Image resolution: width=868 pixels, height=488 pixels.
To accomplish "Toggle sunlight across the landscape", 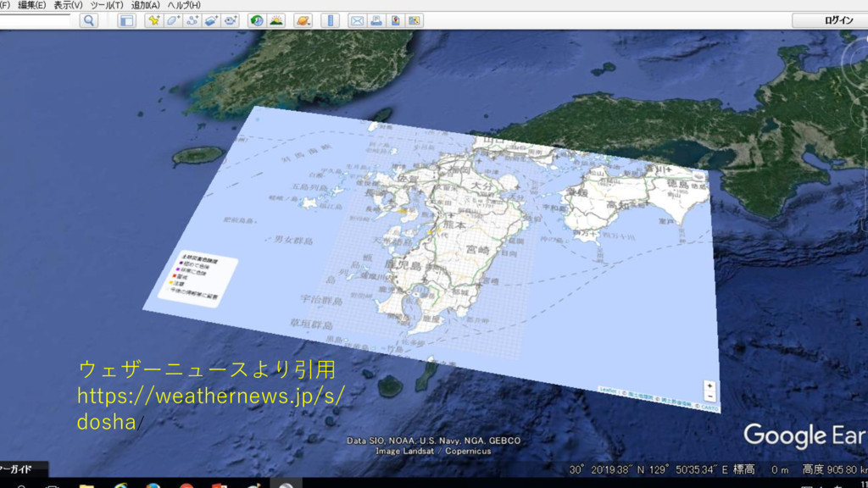I will click(x=275, y=21).
